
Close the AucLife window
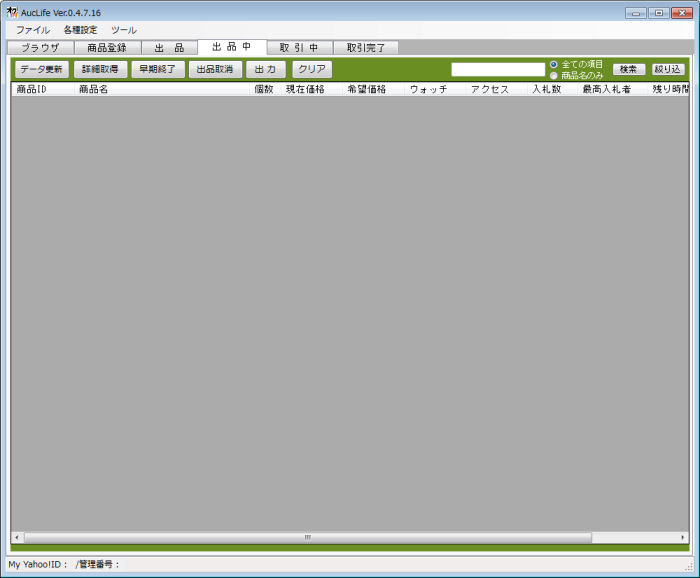[682, 13]
